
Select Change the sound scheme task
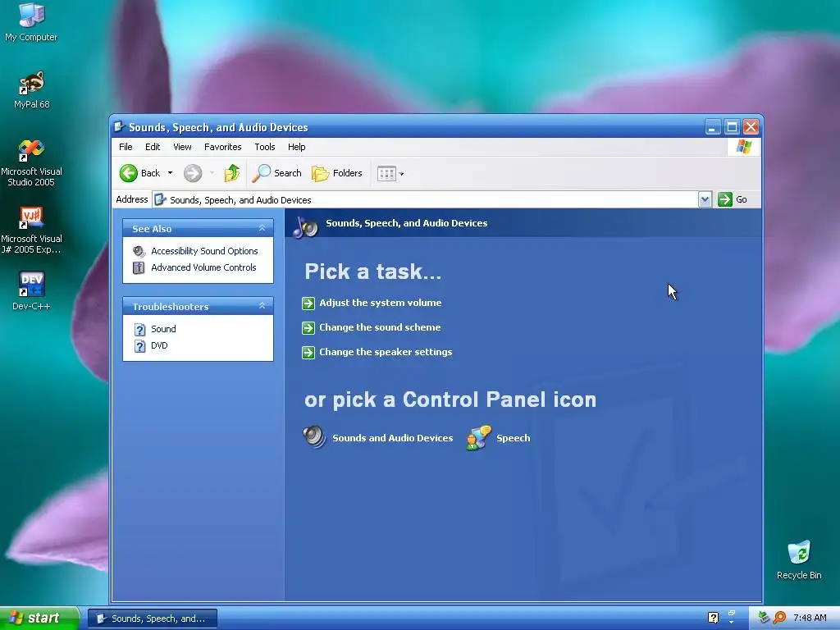coord(380,327)
